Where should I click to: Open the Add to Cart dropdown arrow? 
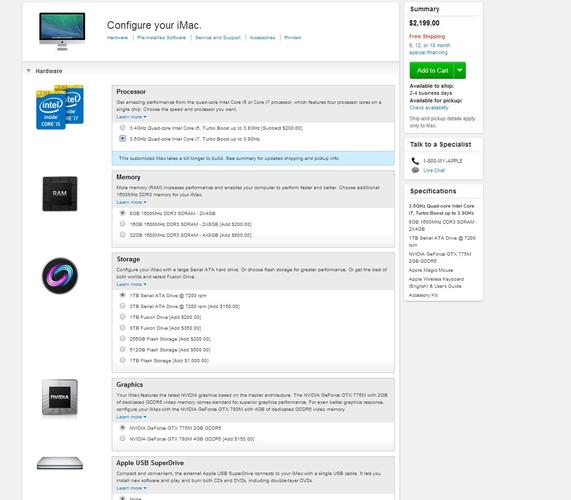(x=460, y=70)
